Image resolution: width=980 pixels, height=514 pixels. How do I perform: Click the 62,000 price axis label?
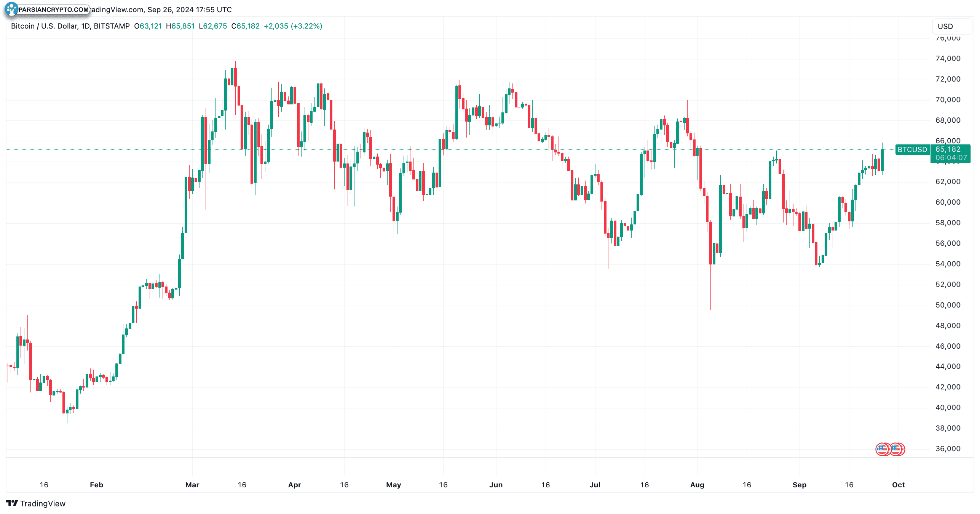click(948, 182)
